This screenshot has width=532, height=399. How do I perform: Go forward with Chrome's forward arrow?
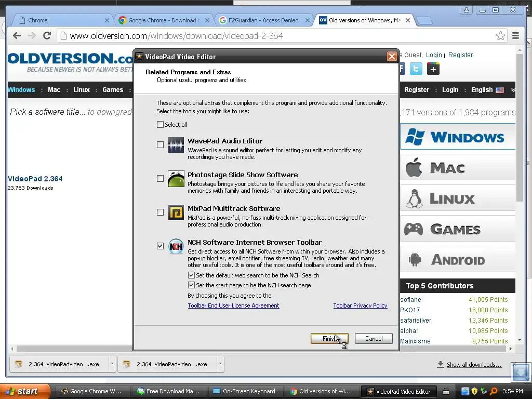coord(32,36)
